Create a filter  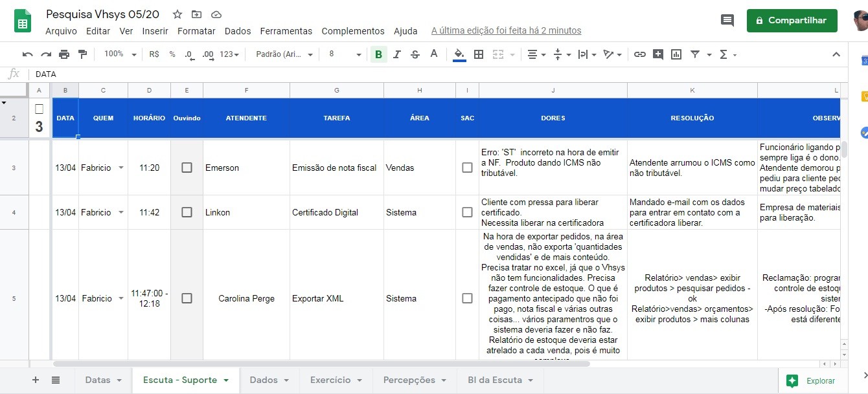(695, 54)
